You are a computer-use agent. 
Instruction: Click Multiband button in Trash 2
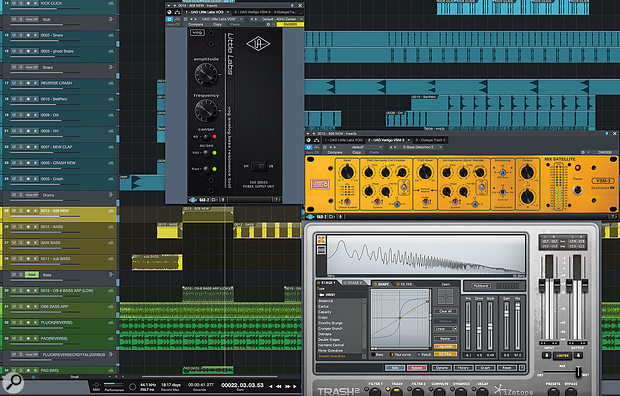click(480, 285)
